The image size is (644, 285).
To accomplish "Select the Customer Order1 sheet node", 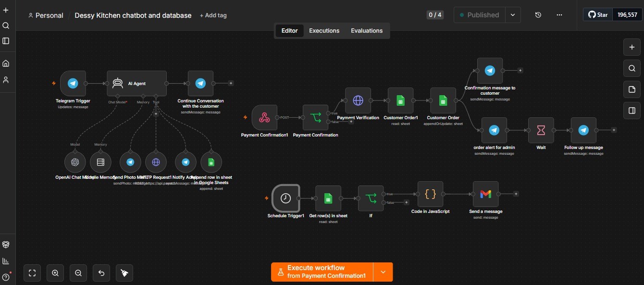I will pos(400,100).
